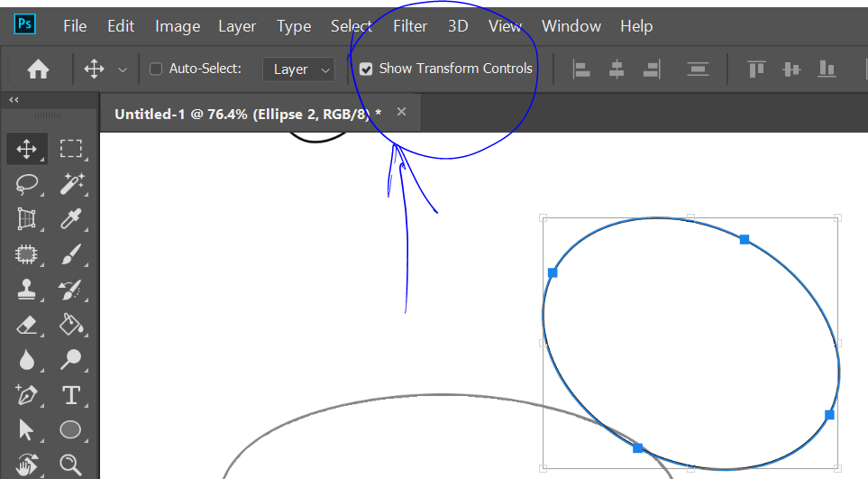Uncheck Show Transform Controls
This screenshot has height=479, width=868.
click(x=366, y=69)
